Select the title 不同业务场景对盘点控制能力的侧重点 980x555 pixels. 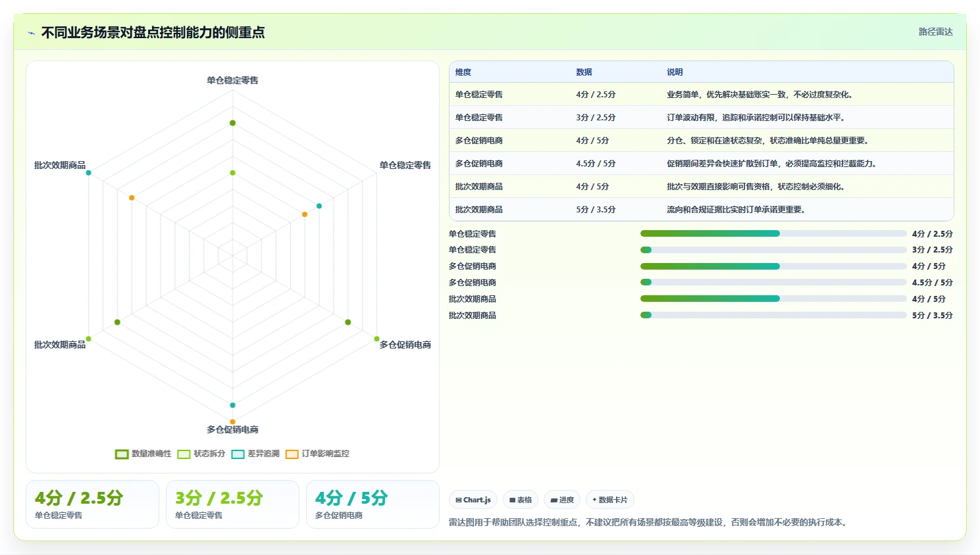153,32
